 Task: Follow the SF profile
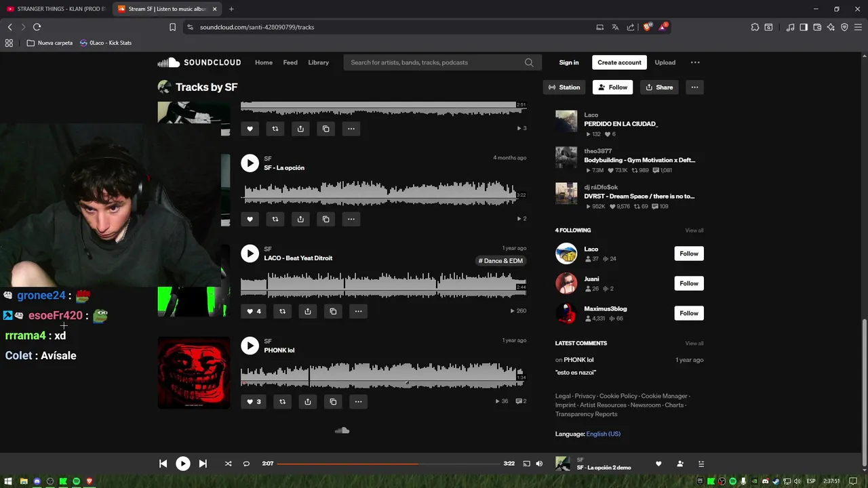pyautogui.click(x=612, y=87)
